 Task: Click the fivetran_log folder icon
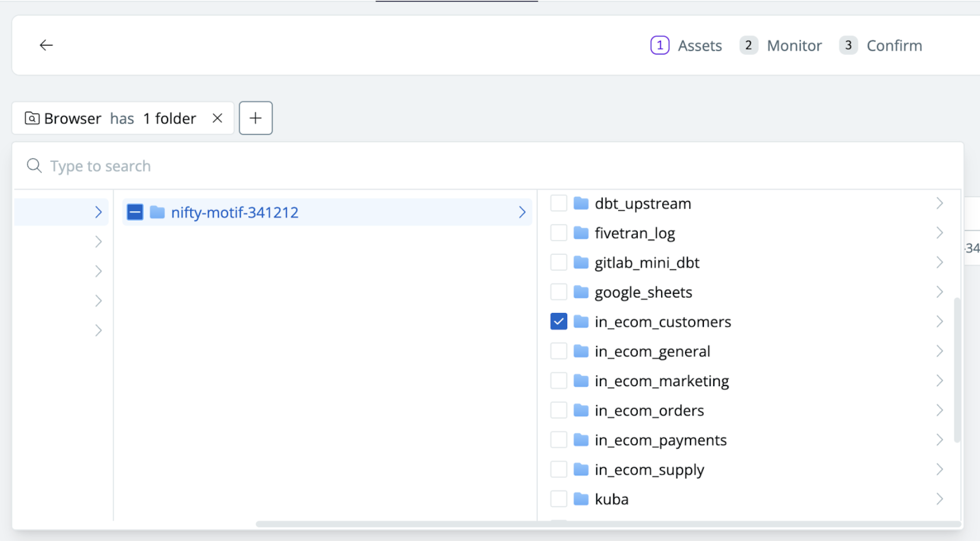click(581, 233)
